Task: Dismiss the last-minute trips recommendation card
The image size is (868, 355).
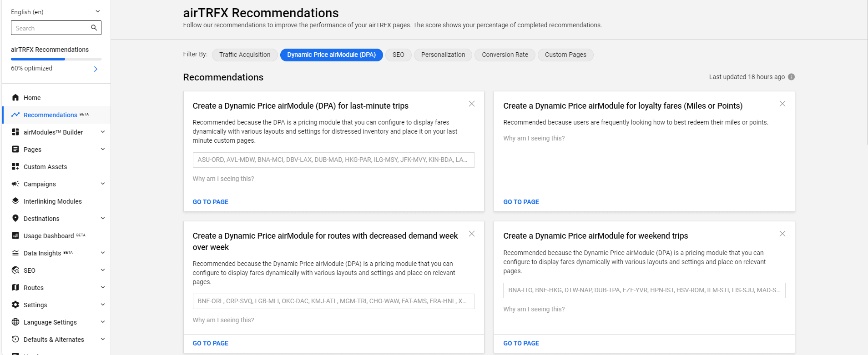Action: click(472, 104)
